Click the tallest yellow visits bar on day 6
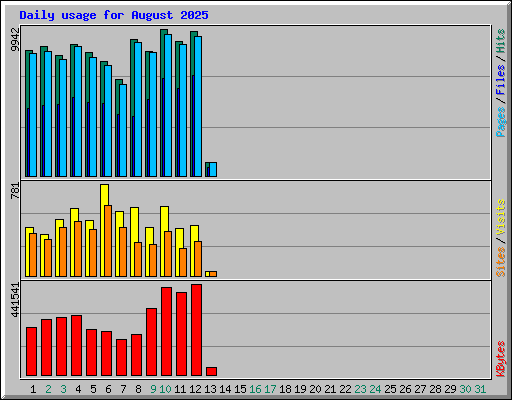The width and height of the screenshot is (512, 400). pos(103,195)
